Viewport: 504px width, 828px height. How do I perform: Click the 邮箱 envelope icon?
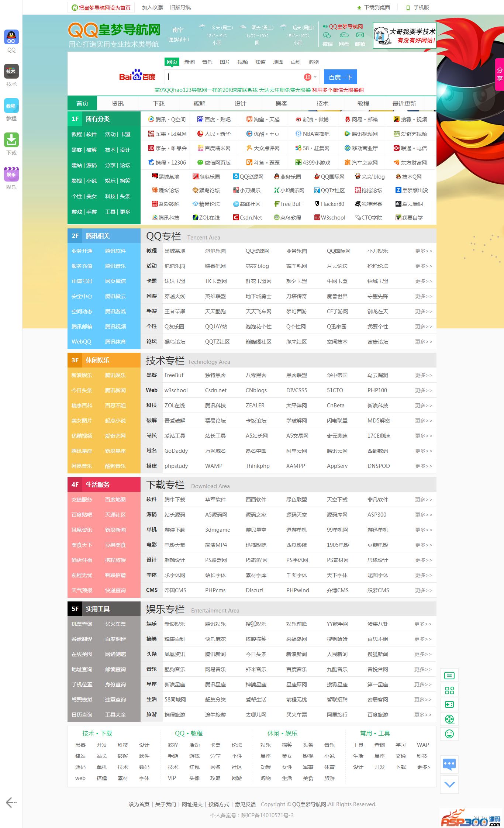click(x=360, y=35)
